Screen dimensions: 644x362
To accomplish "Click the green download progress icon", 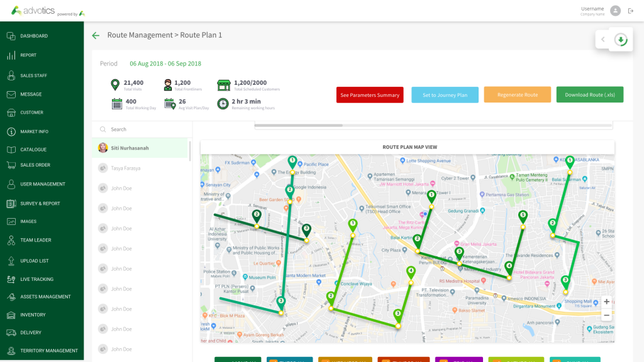I will [x=621, y=38].
